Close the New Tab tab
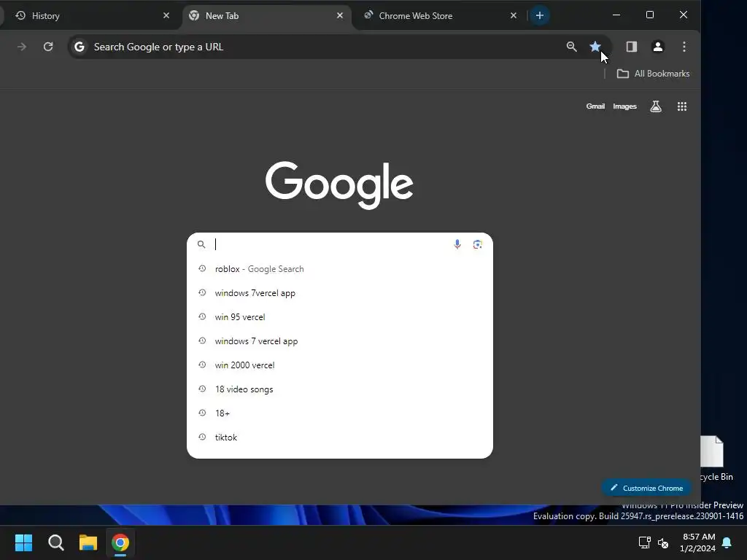 340,16
